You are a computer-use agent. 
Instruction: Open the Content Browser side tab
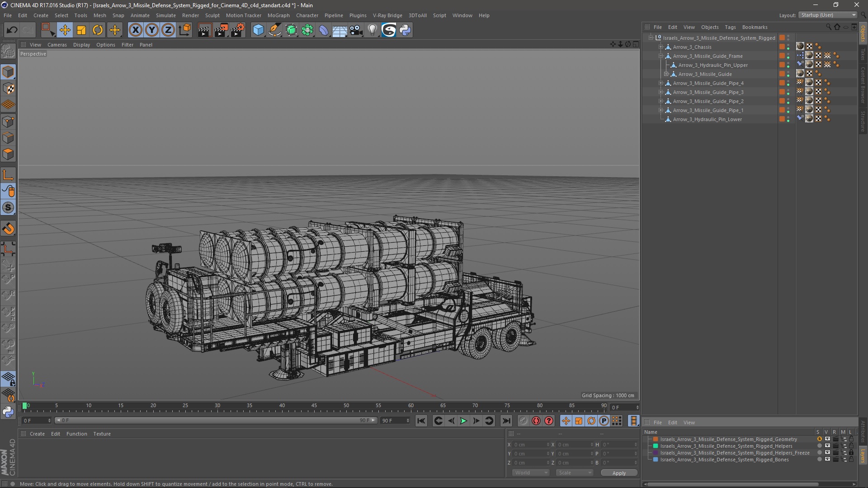(863, 85)
